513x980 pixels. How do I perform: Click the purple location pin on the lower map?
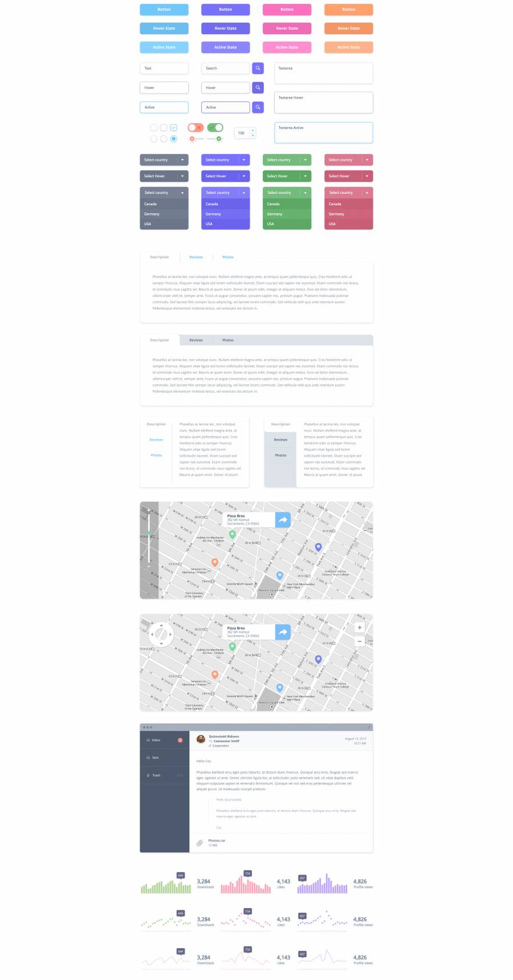tap(318, 659)
